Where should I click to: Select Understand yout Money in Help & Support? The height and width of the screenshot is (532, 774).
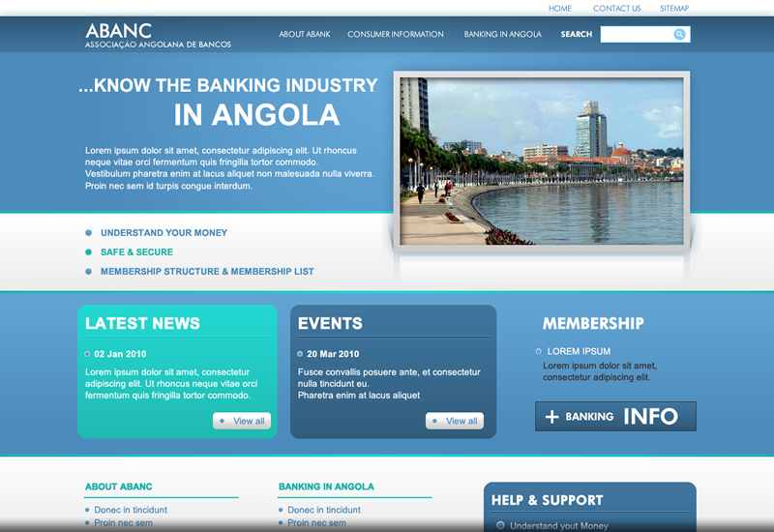click(x=559, y=526)
